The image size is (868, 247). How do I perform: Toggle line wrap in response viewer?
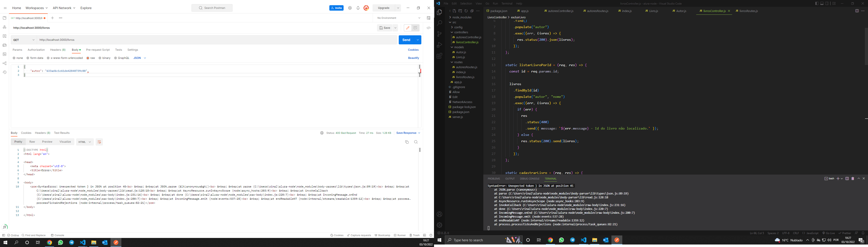coord(99,142)
